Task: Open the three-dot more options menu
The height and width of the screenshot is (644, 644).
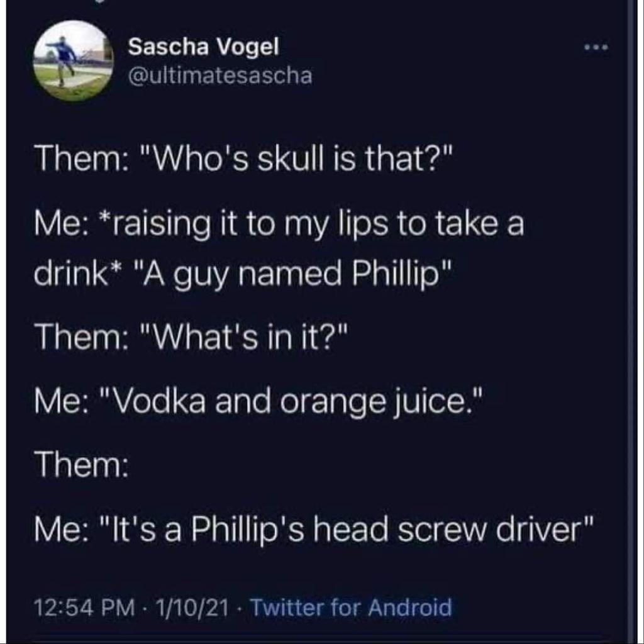Action: tap(596, 48)
